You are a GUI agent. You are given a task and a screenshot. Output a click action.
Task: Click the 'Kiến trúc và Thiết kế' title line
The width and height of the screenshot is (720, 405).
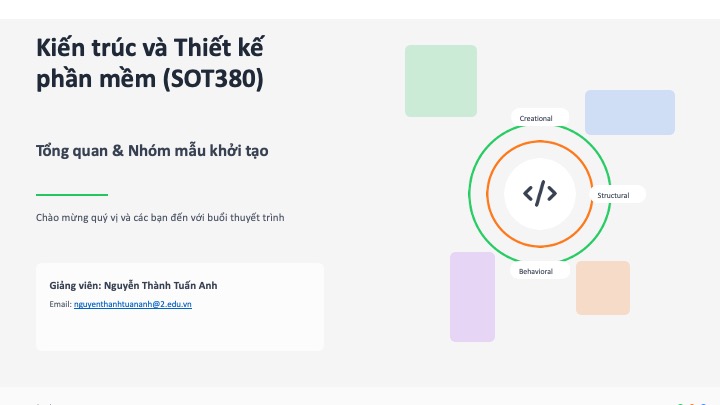click(x=150, y=47)
